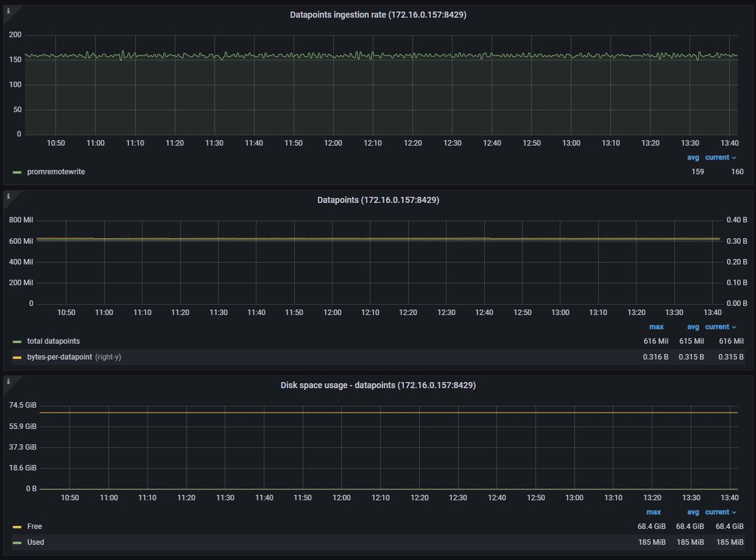
Task: Change color of promremotewrite series swatch
Action: 17,173
